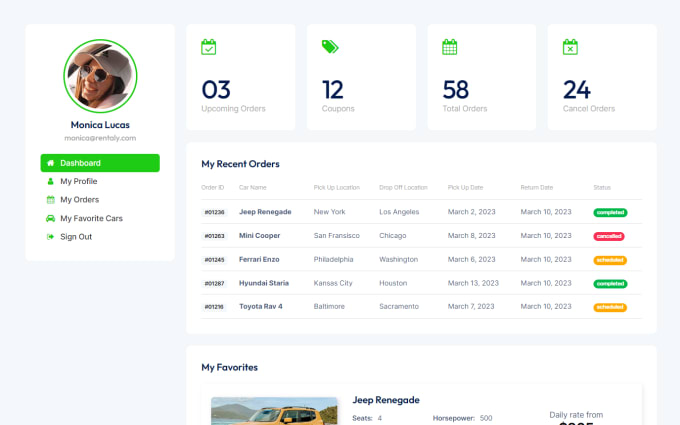Open Jeep Renegade favorite car title
Viewport: 680px width, 425px height.
coord(386,400)
